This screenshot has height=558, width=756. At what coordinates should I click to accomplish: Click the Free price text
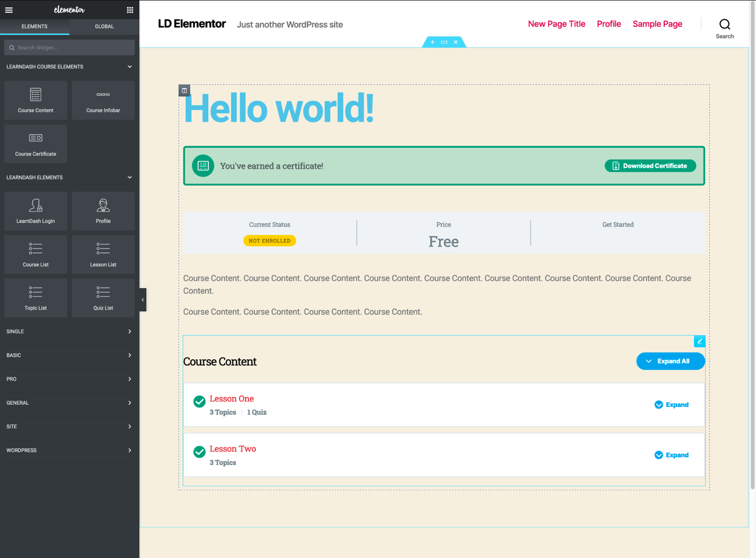coord(443,242)
